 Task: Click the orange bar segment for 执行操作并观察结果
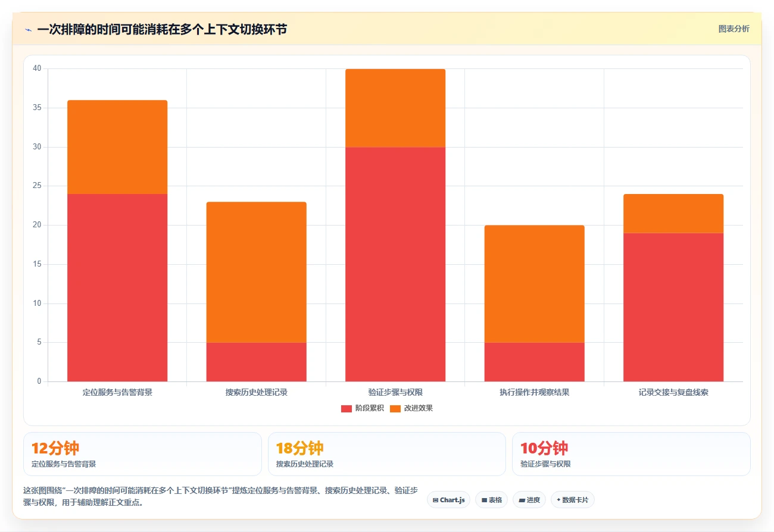[x=535, y=284]
